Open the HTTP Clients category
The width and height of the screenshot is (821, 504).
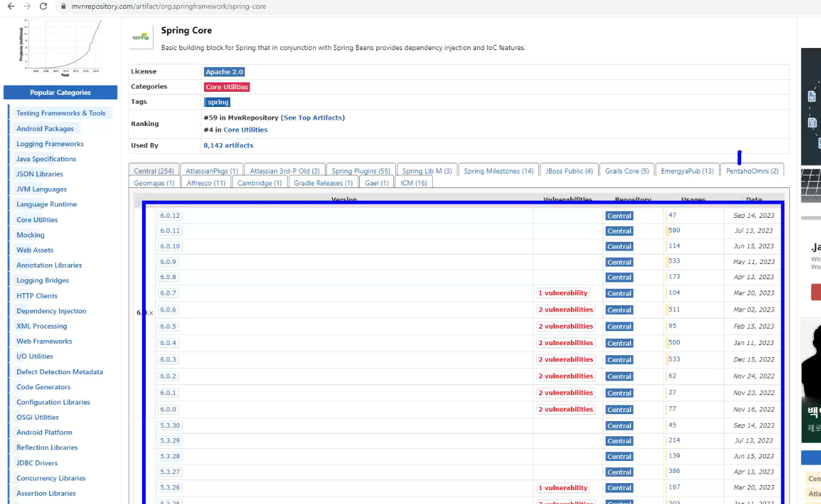pyautogui.click(x=37, y=296)
